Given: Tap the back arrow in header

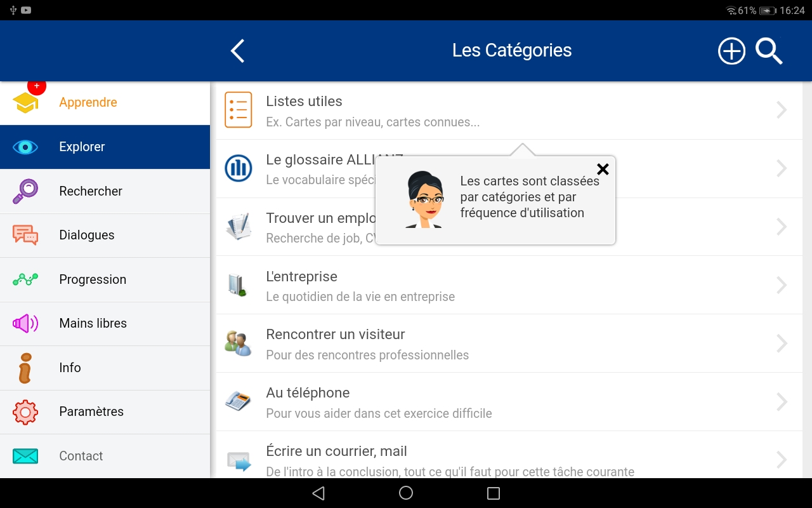Looking at the screenshot, I should [x=237, y=51].
